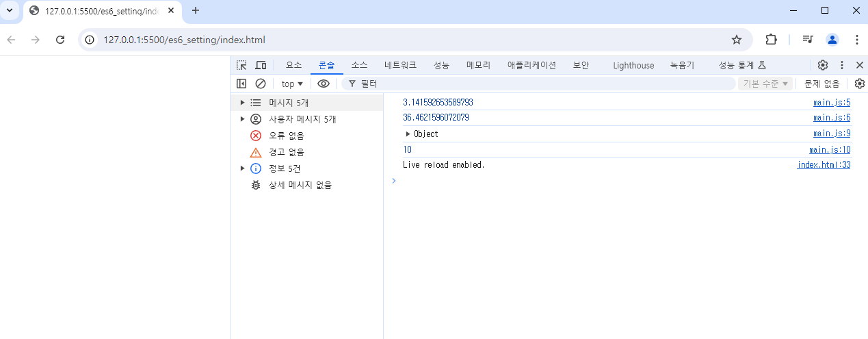Open DevTools more options menu
Image resolution: width=868 pixels, height=339 pixels.
pyautogui.click(x=842, y=65)
